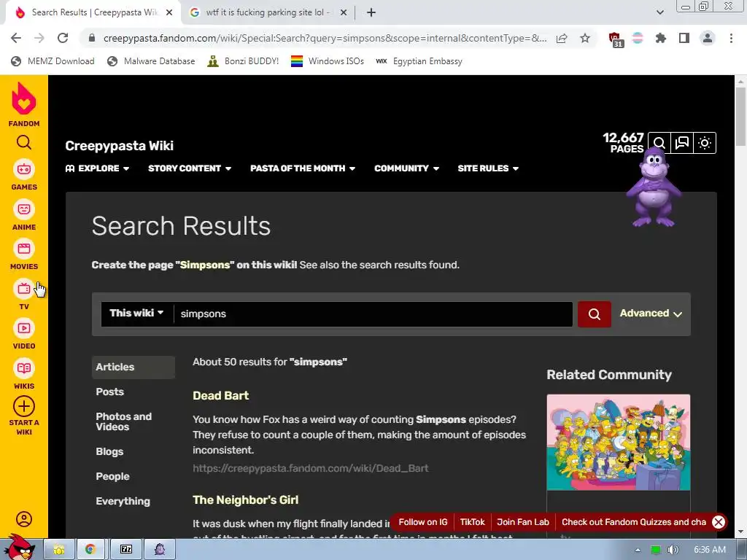Open the Bonzi BUDDY! bookmark

[243, 61]
